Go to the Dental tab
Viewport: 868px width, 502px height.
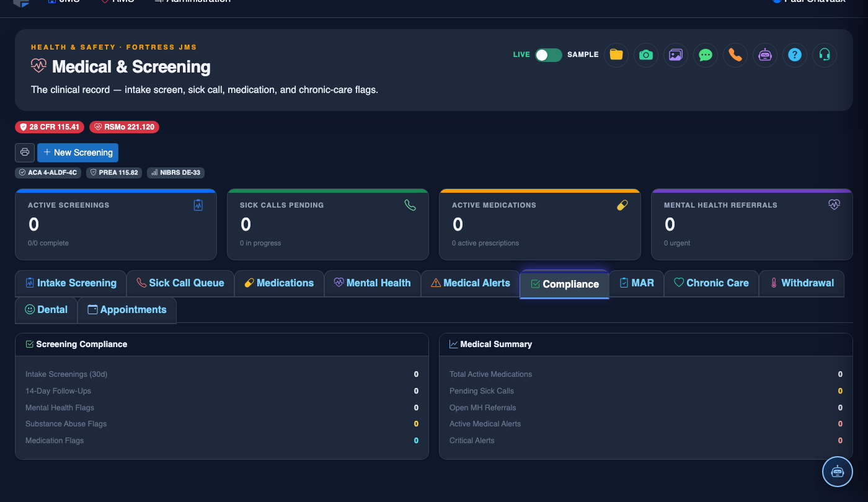tap(46, 310)
